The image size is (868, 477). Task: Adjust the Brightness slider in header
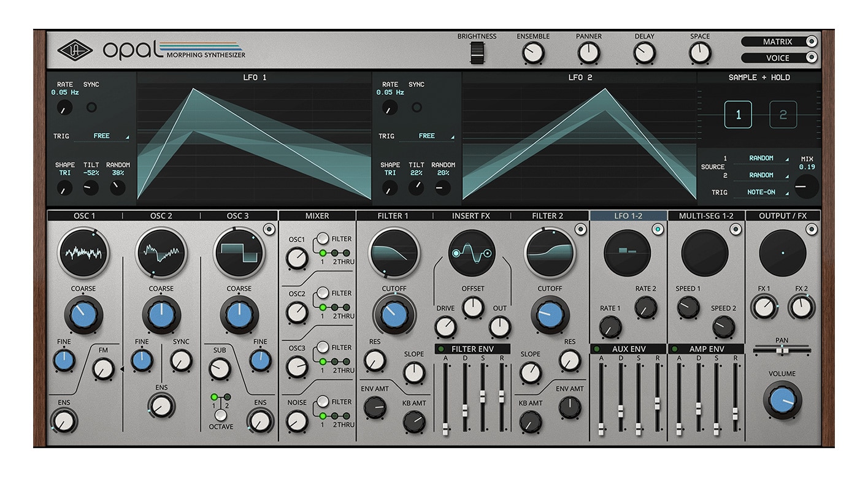(x=477, y=53)
